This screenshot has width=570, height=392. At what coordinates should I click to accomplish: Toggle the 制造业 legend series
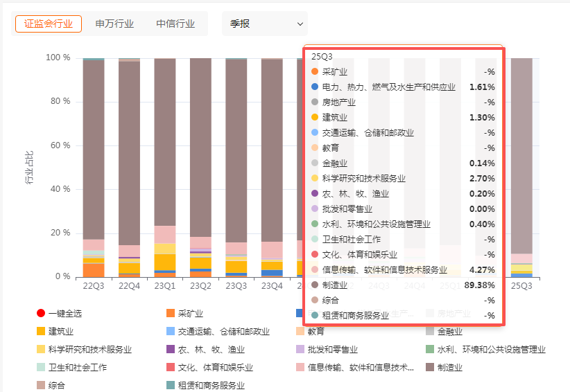click(444, 367)
